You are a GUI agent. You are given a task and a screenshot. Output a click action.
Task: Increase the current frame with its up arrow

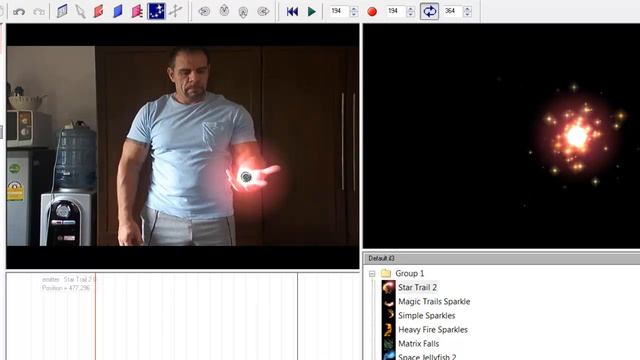353,8
